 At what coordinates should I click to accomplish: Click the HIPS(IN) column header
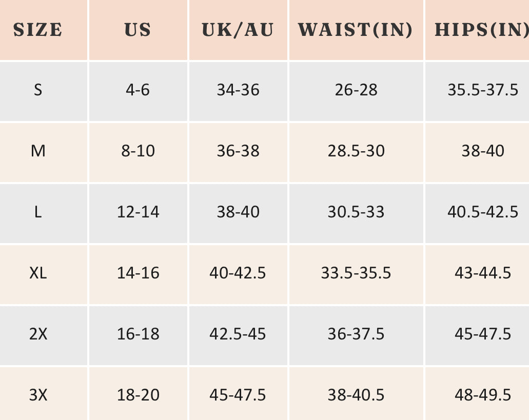pyautogui.click(x=482, y=30)
